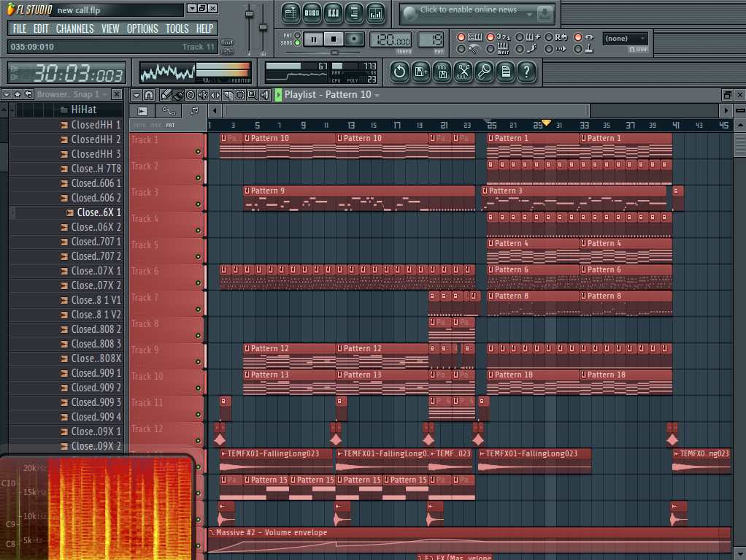Select the Paint brush tool in Playlist
Viewport: 746px width, 560px height.
click(178, 95)
